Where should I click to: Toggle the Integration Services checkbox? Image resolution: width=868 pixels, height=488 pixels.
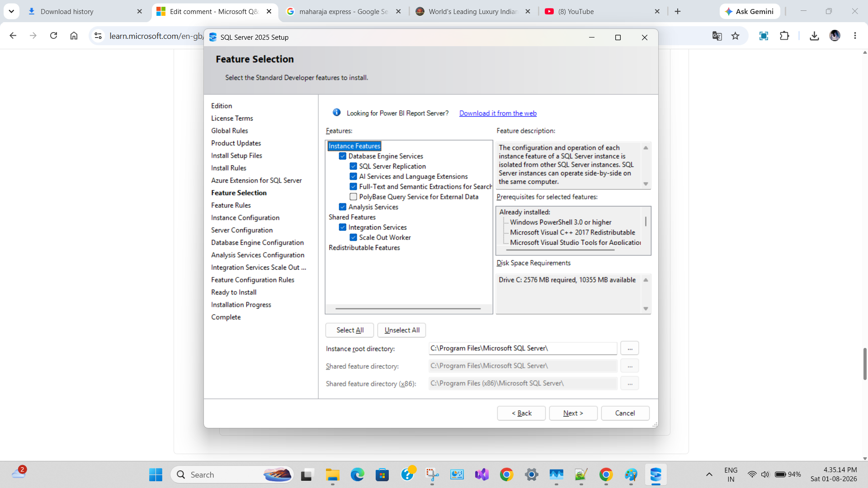point(343,227)
